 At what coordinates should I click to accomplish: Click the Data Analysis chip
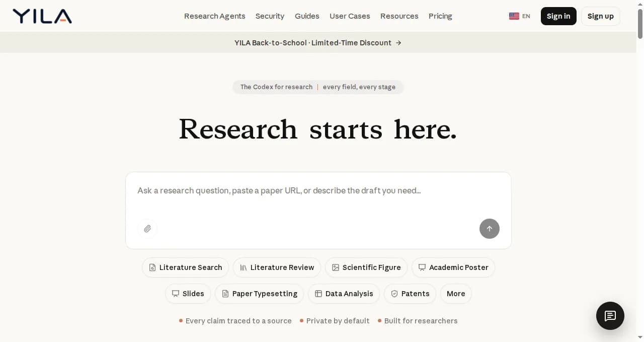coord(344,294)
